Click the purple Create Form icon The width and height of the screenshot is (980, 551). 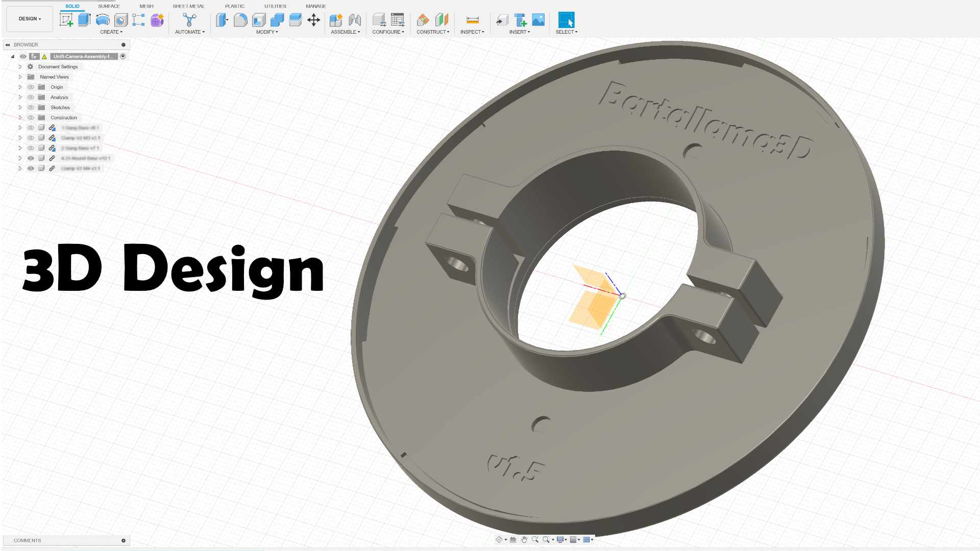157,20
